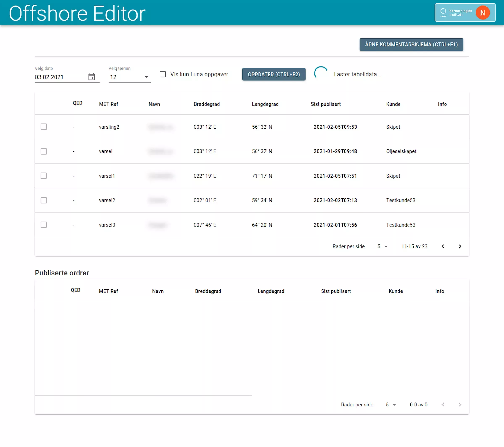Click Sist publisert header in Publiserte ordrer

click(x=336, y=291)
